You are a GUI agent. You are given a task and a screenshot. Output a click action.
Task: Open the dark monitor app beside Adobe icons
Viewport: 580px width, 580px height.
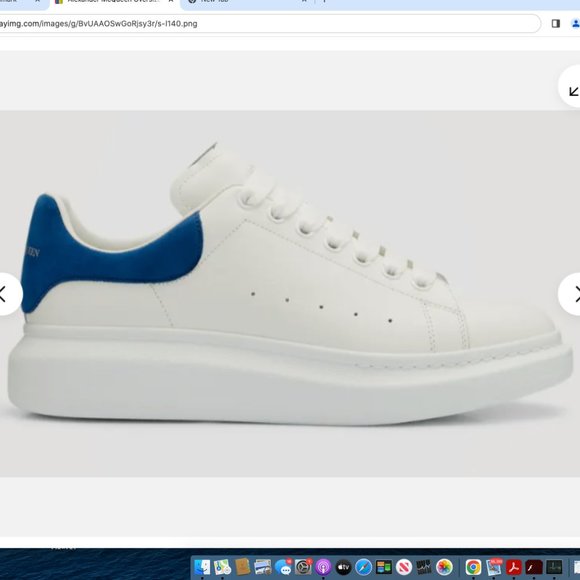pos(554,567)
